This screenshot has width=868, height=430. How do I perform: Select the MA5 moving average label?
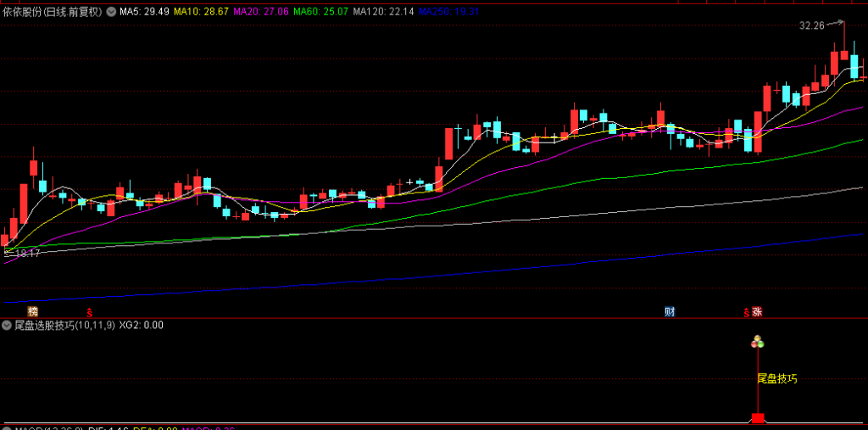(x=144, y=12)
